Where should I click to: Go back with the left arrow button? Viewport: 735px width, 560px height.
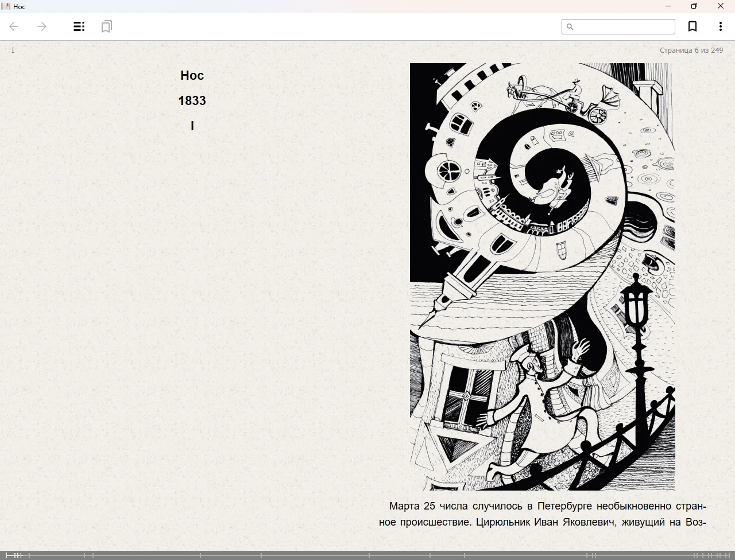click(14, 26)
